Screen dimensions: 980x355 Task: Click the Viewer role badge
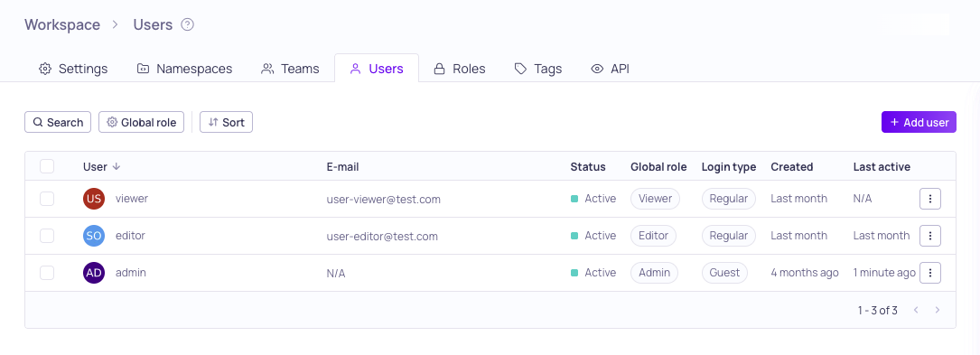coord(655,199)
